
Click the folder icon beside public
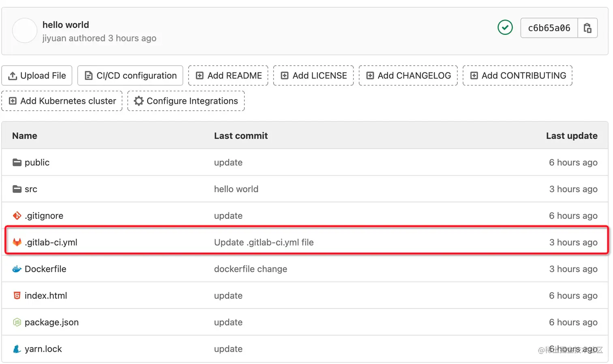[x=17, y=163]
